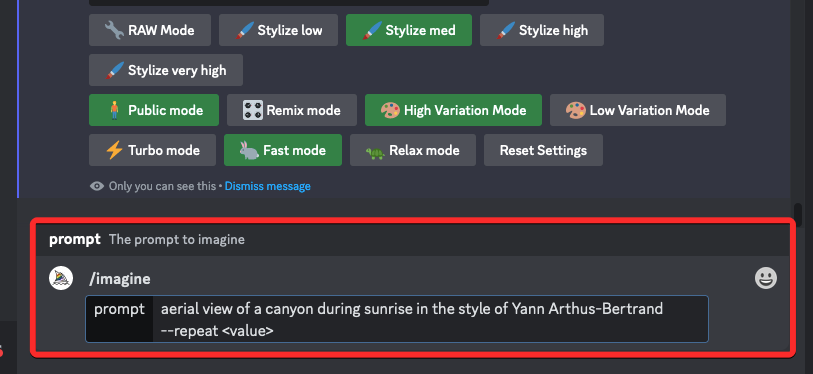
Task: Click the chat scrollbar thumb on right edge
Action: (798, 215)
